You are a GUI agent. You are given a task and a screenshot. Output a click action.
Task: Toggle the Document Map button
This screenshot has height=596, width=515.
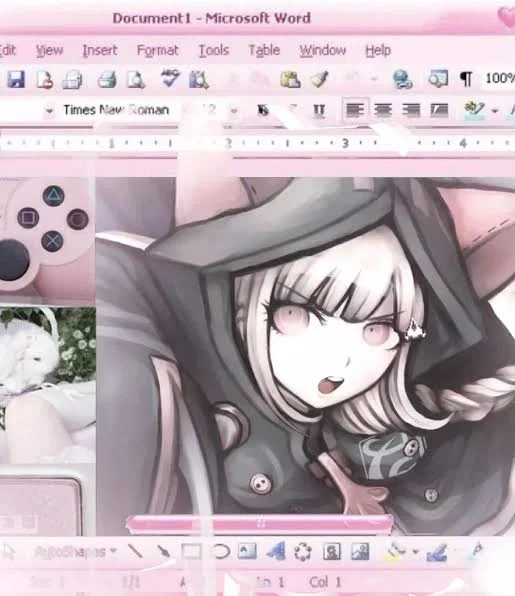pyautogui.click(x=438, y=79)
